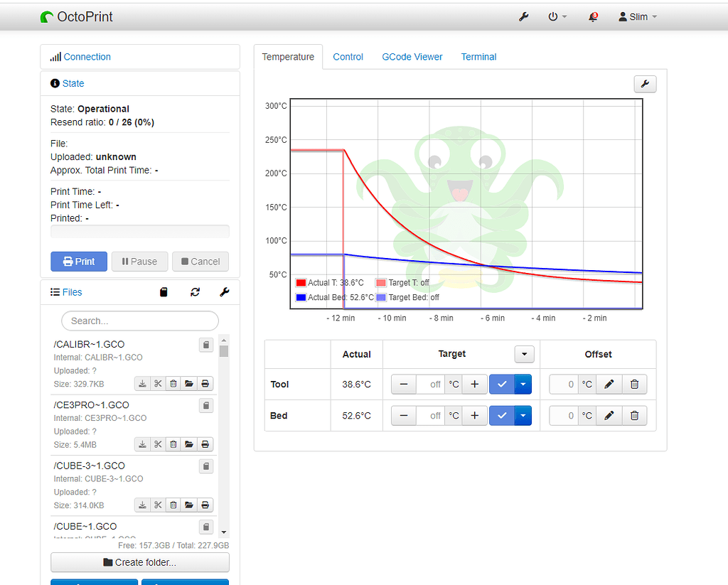728x585 pixels.
Task: Open the temperature graph settings wrench
Action: [645, 84]
